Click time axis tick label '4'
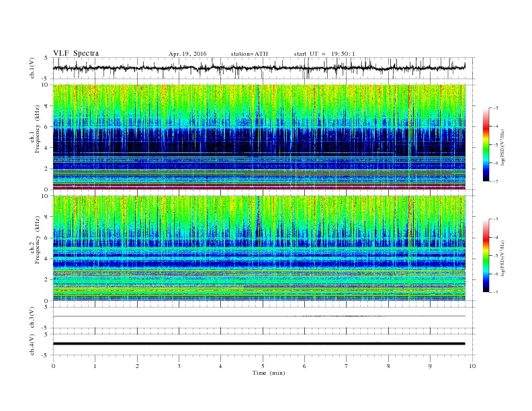 [x=220, y=366]
